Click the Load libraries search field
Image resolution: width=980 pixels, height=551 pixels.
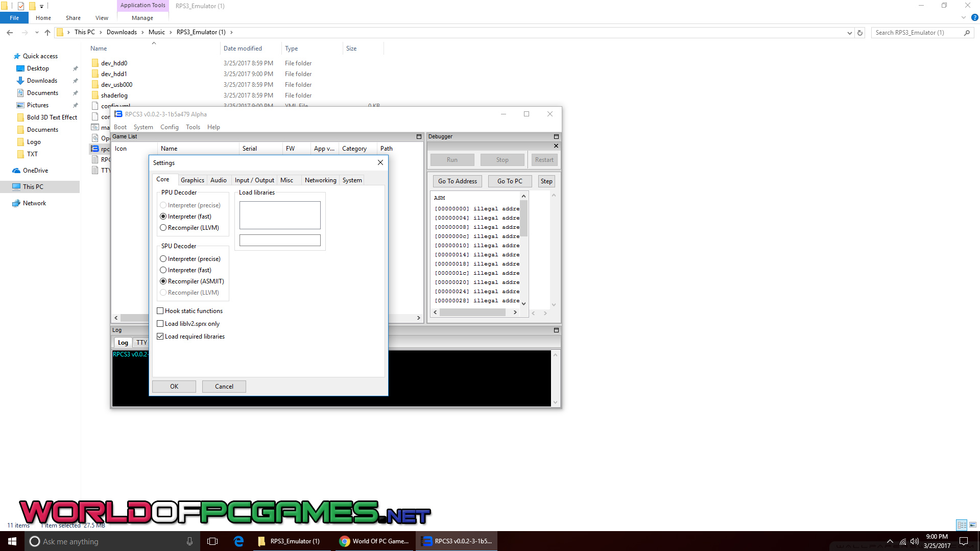pos(280,241)
